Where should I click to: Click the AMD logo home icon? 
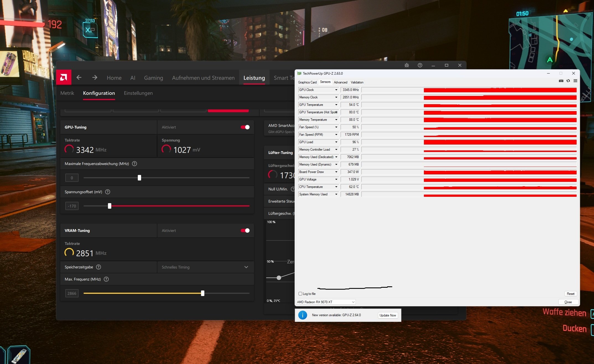pos(64,77)
